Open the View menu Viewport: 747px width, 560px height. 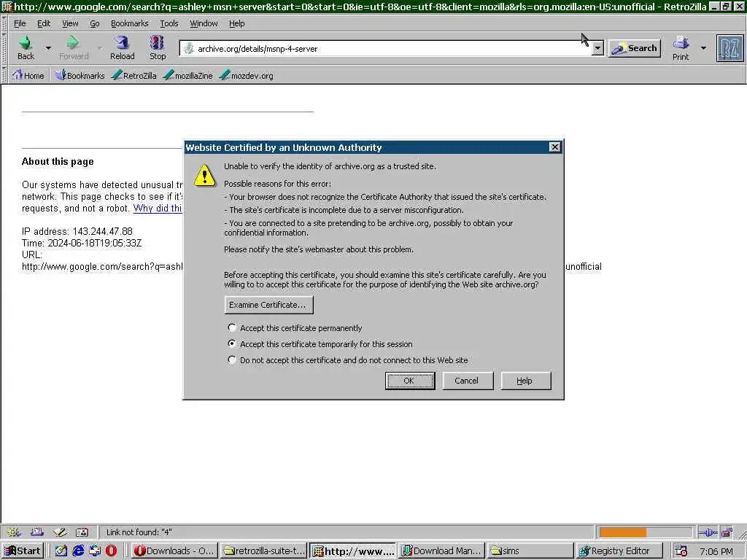(x=70, y=23)
